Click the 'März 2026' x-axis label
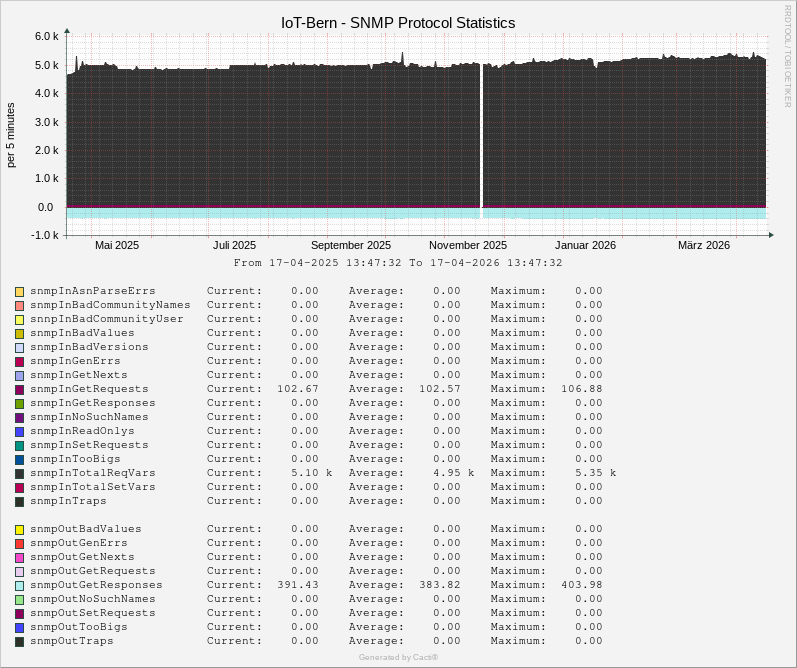The height and width of the screenshot is (668, 797). [704, 245]
